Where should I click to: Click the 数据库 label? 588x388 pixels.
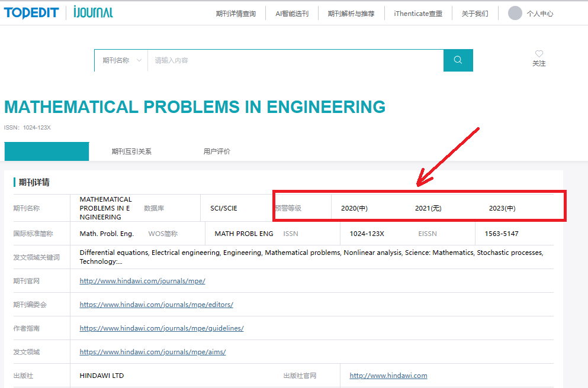(x=154, y=208)
